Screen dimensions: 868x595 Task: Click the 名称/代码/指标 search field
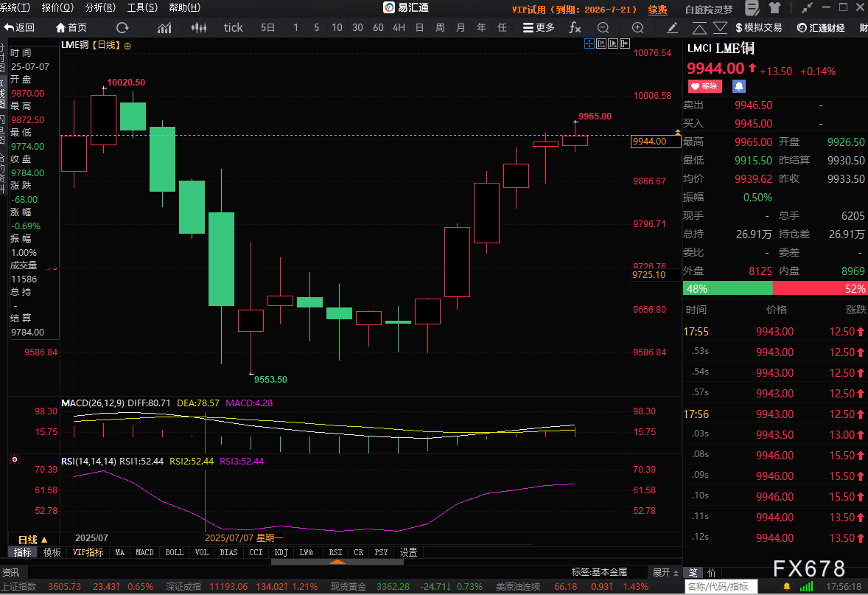(722, 587)
